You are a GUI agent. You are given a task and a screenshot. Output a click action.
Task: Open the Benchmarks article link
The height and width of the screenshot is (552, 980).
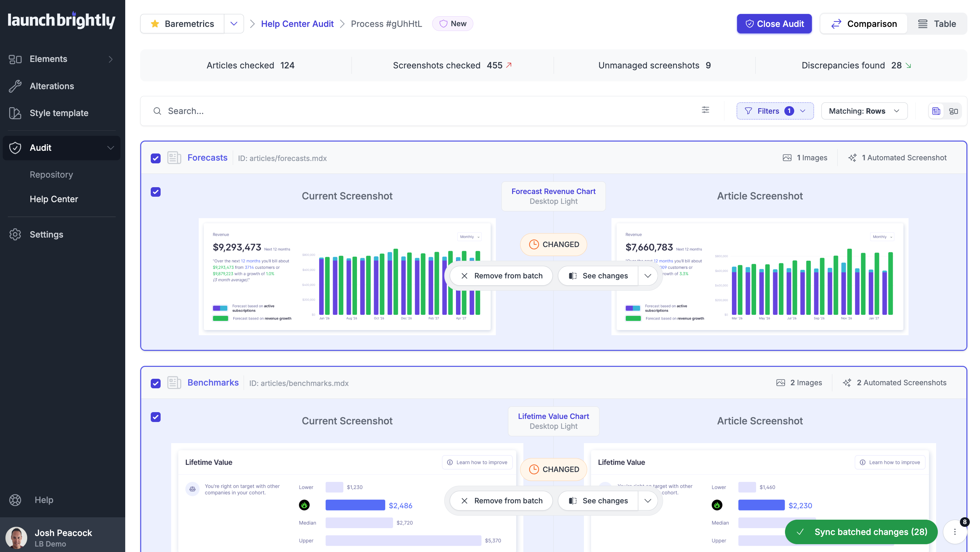[x=213, y=382]
